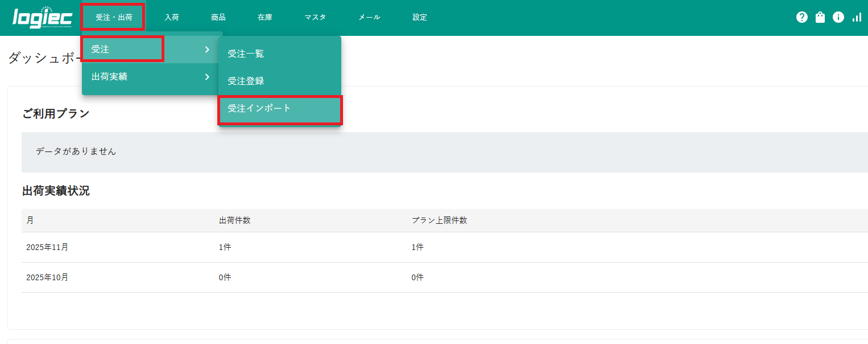
Task: Open the 設定 menu
Action: (420, 17)
